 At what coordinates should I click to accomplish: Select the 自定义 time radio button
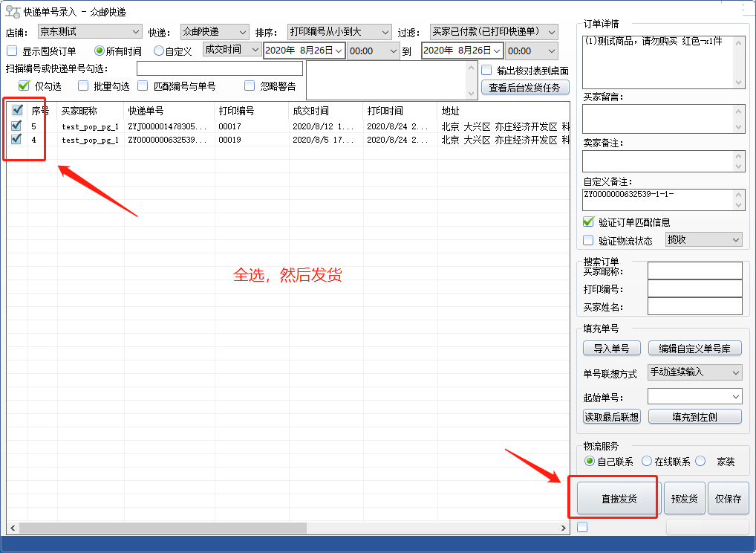click(x=159, y=51)
